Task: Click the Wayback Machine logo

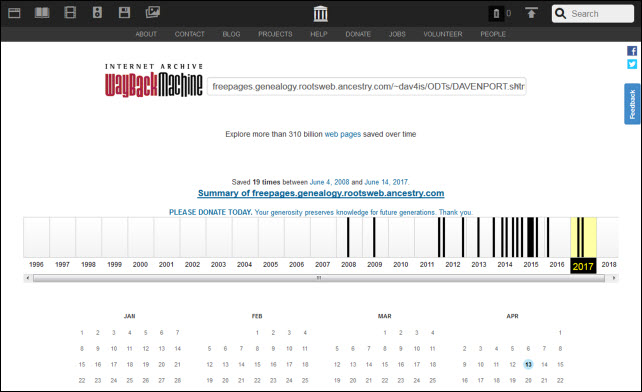Action: click(154, 80)
